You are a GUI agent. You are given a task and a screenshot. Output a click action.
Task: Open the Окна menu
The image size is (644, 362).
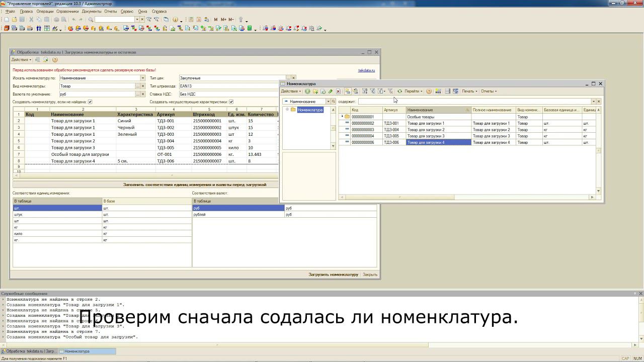coord(143,11)
